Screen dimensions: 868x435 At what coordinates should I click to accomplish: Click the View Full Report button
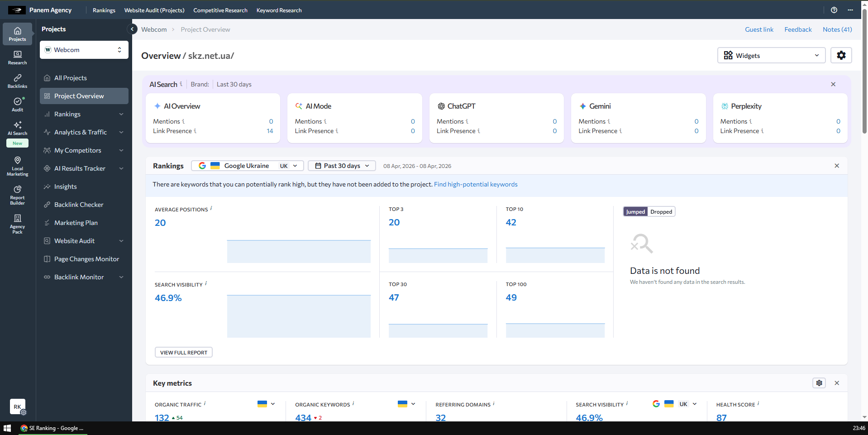point(184,352)
